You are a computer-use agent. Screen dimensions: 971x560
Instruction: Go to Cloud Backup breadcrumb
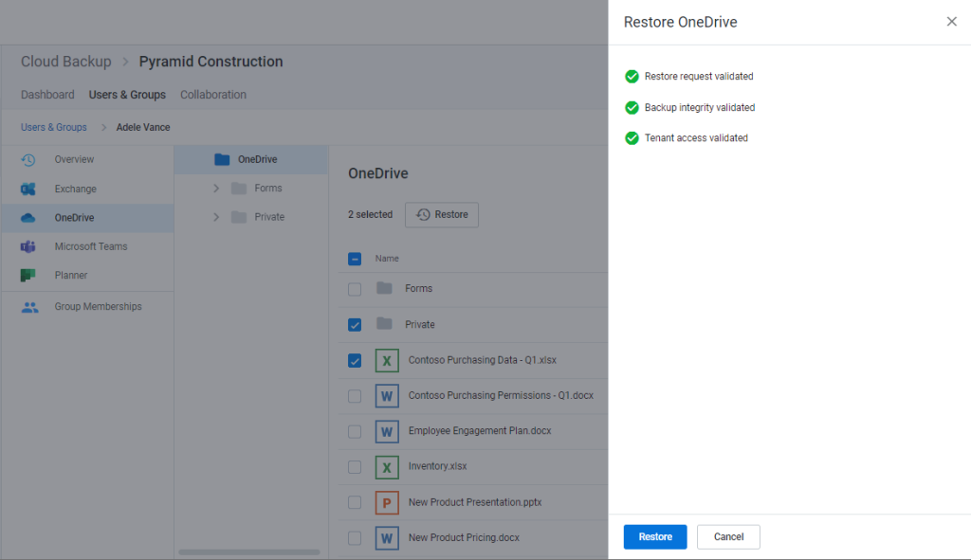tap(66, 62)
